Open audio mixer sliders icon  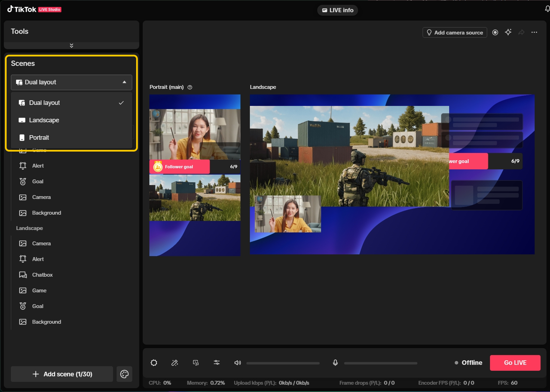[217, 363]
